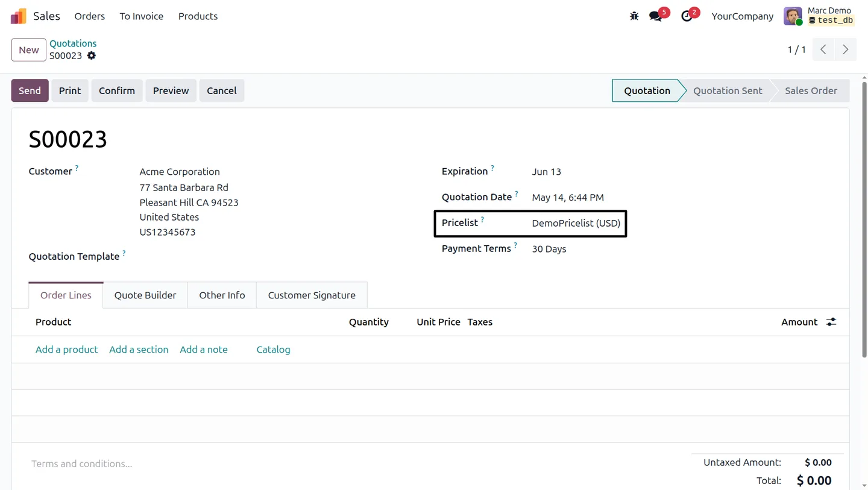Open the conversations chat icon
The image size is (868, 490).
tap(655, 16)
